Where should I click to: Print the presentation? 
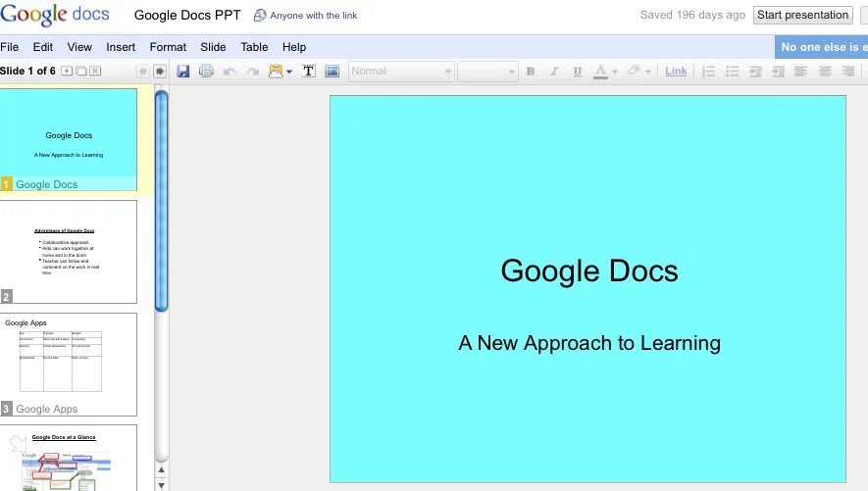206,71
